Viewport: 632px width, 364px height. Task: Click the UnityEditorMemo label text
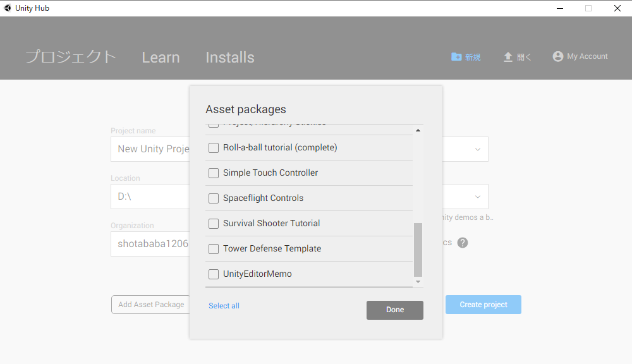click(x=257, y=274)
